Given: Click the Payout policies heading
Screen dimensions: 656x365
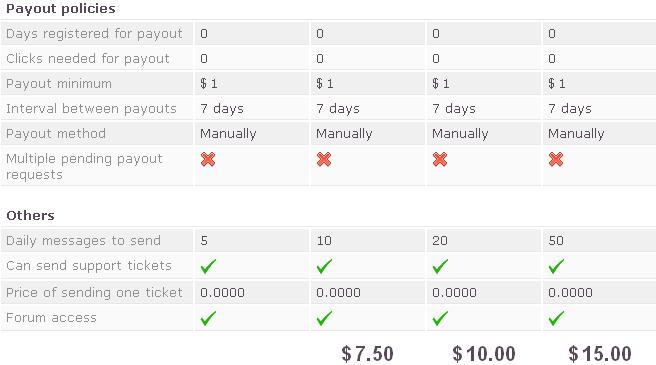Looking at the screenshot, I should (61, 9).
